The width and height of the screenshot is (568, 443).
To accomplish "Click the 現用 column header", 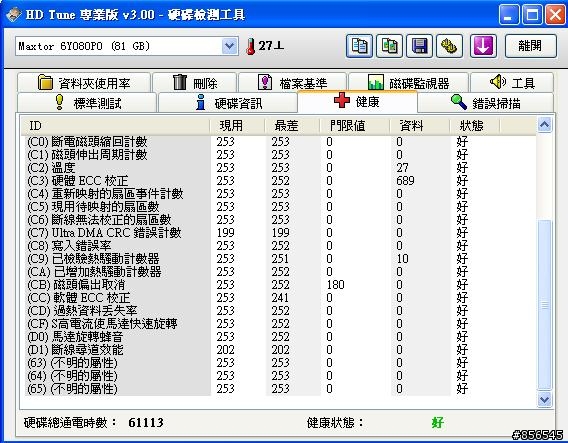I will pyautogui.click(x=237, y=126).
